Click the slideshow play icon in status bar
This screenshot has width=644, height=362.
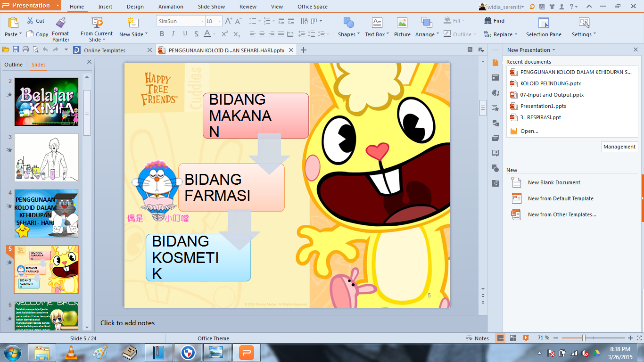526,338
